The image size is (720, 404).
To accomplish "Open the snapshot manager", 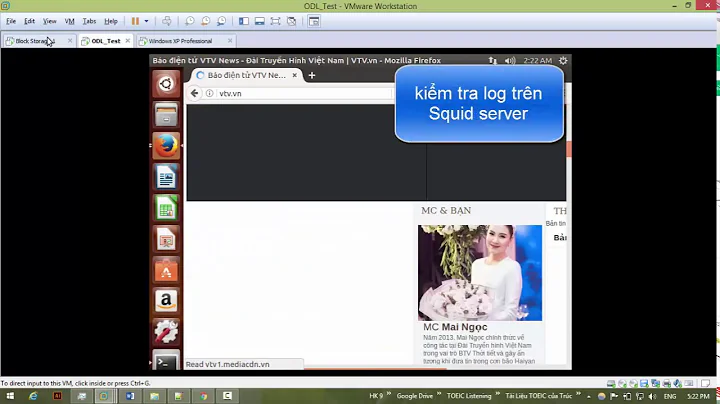I will click(221, 21).
